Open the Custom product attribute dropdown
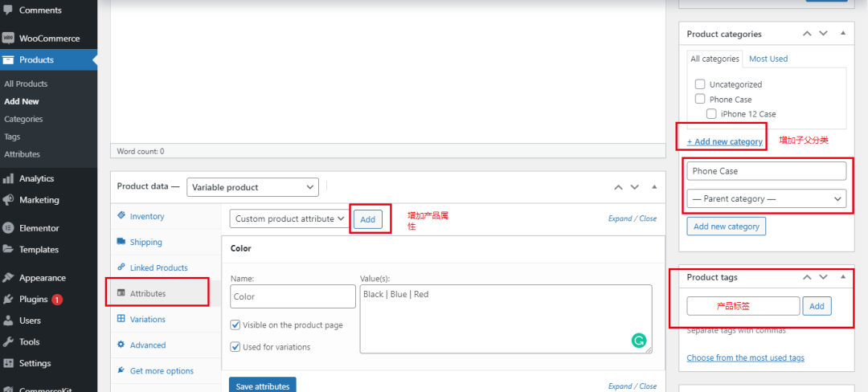 pos(289,218)
